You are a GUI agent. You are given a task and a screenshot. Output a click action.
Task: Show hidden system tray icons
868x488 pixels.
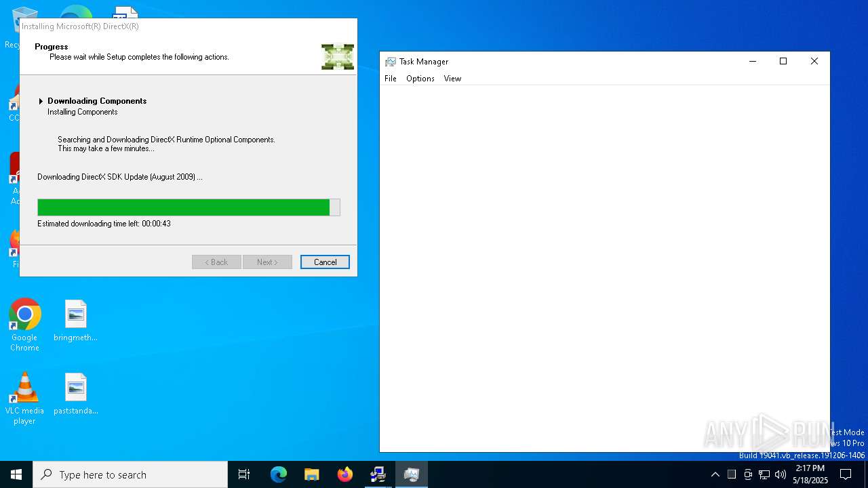point(715,474)
